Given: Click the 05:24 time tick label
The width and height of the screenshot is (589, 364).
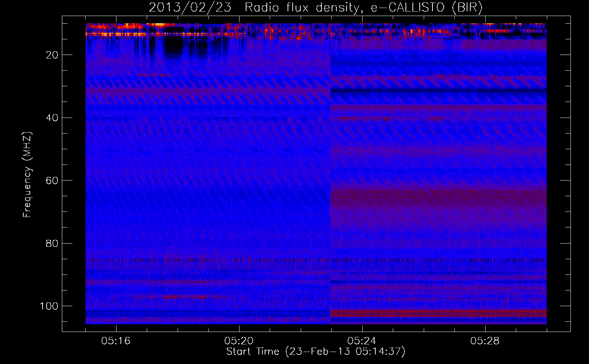Looking at the screenshot, I should [x=362, y=341].
